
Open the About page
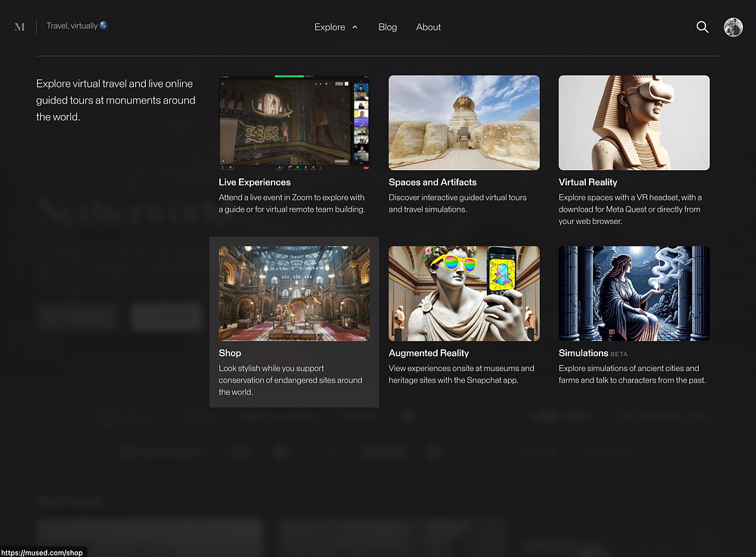coord(428,27)
